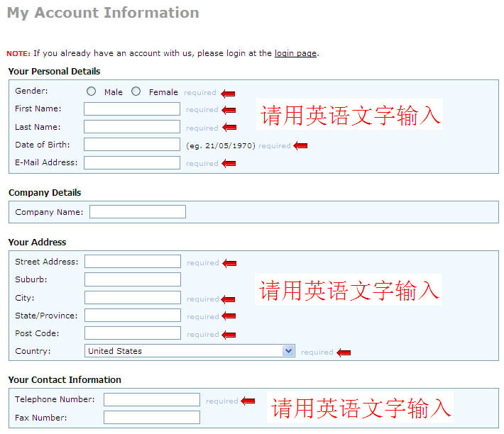Click the Fax Number input field
504x434 pixels.
[152, 417]
